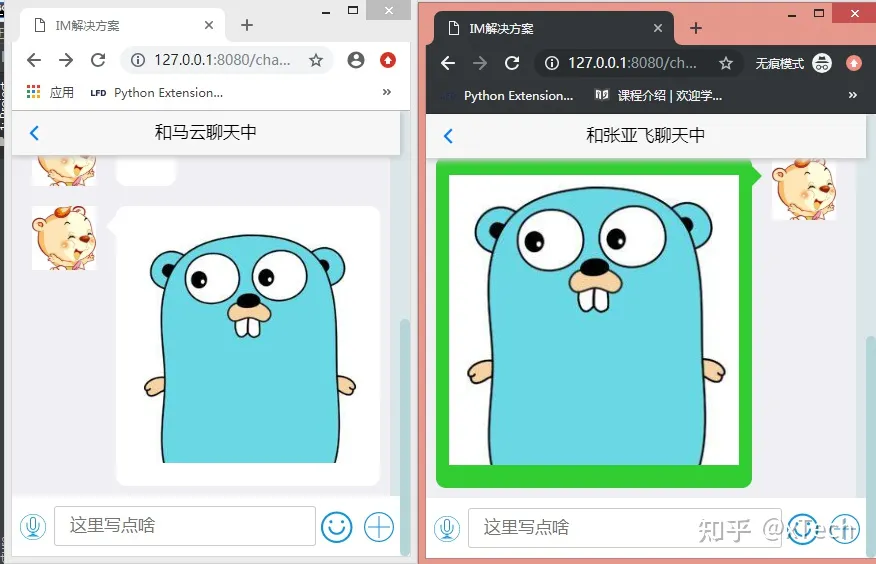
Task: Click sender avatar beside Gopher in left chat
Action: point(64,238)
